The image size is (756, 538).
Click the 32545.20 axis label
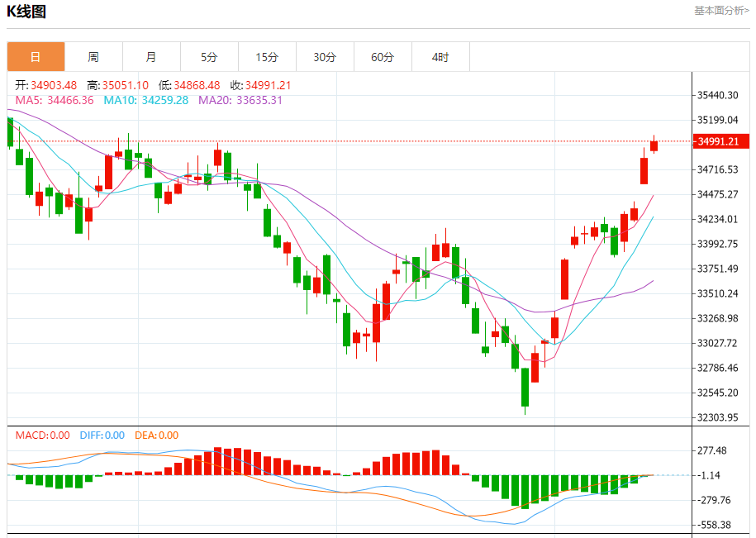718,393
